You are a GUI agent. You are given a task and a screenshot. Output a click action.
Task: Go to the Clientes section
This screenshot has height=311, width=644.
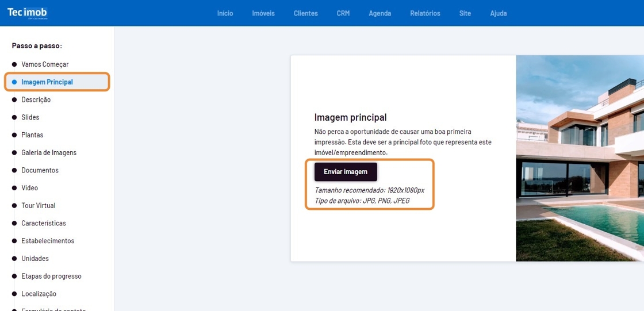(x=305, y=13)
